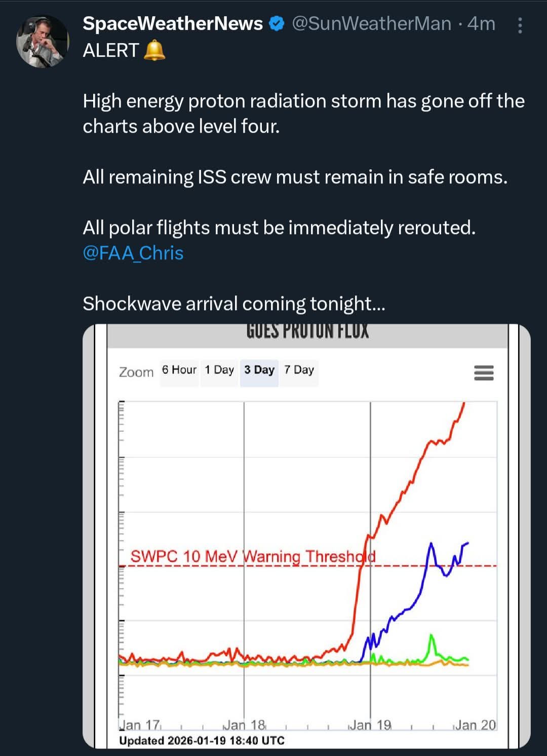Click the Jan 18 axis label
The image size is (547, 756).
pos(245,725)
